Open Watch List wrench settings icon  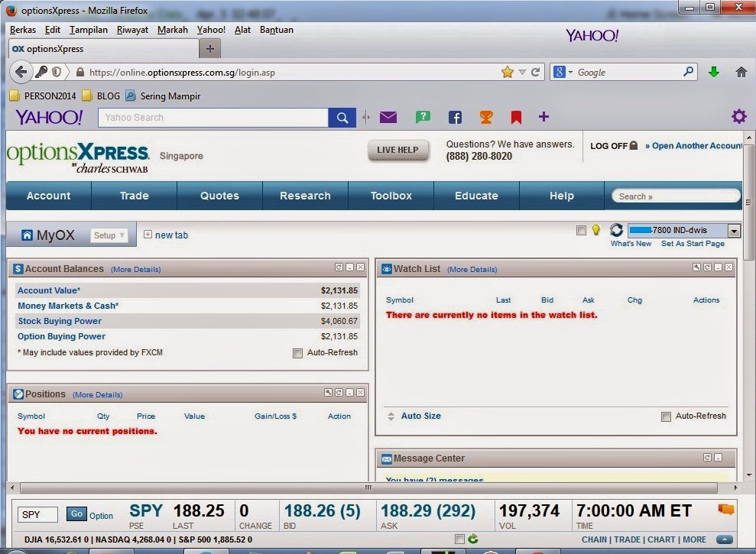(x=696, y=267)
